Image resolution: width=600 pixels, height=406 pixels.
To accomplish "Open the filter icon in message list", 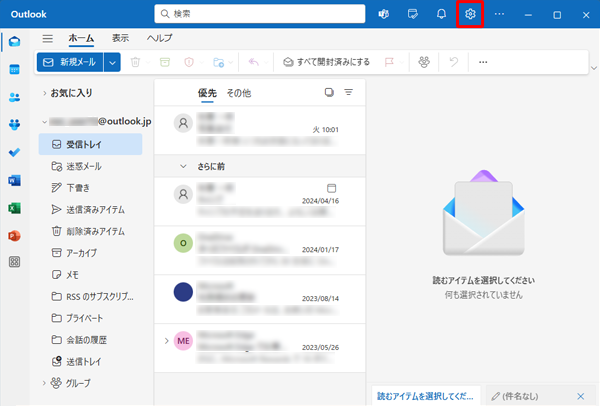I will click(x=349, y=92).
